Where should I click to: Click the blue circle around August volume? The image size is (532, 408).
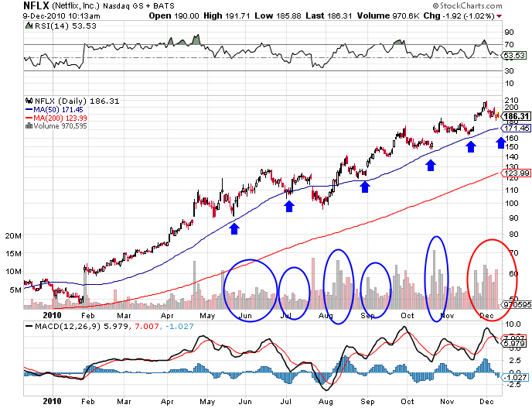click(x=339, y=286)
